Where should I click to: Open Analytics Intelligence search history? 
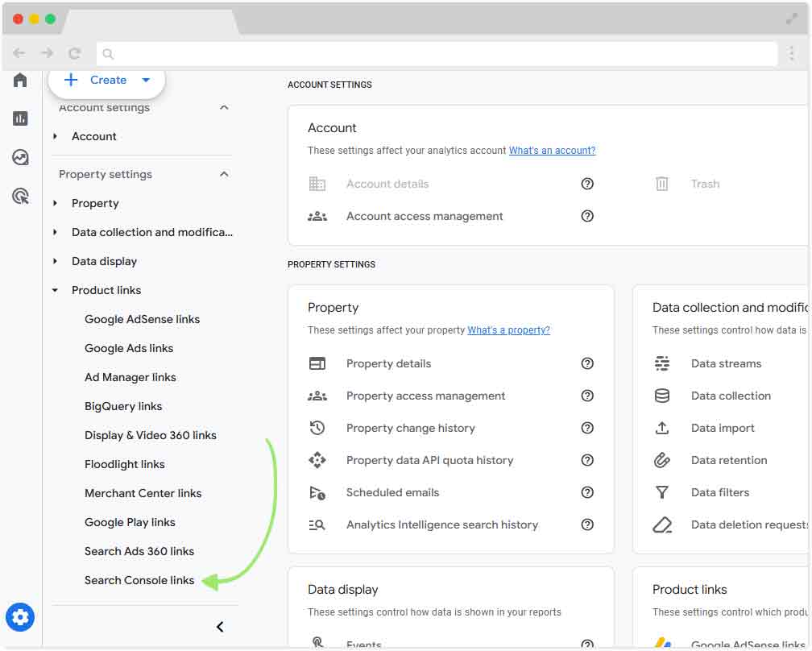[x=441, y=525]
